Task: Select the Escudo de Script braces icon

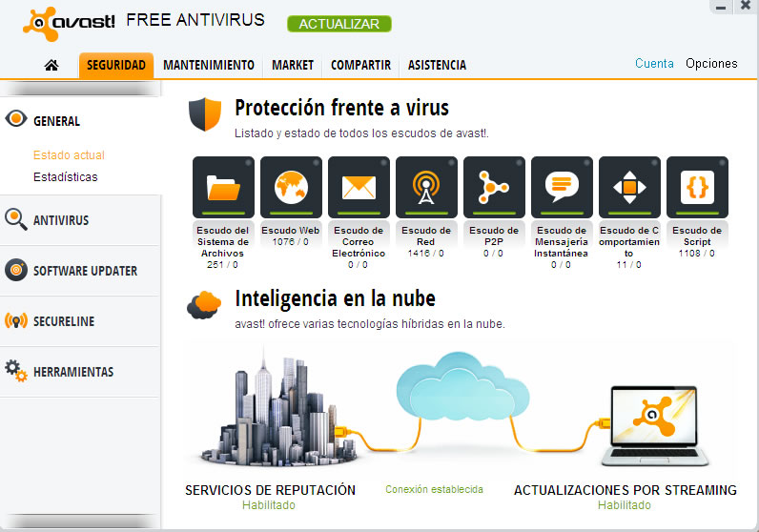Action: tap(697, 187)
